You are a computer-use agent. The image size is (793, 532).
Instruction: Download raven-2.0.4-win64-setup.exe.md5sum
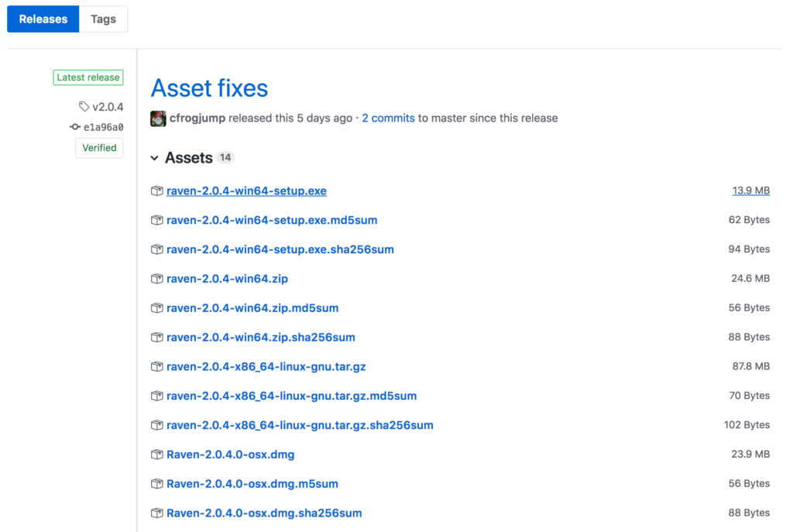click(x=272, y=220)
